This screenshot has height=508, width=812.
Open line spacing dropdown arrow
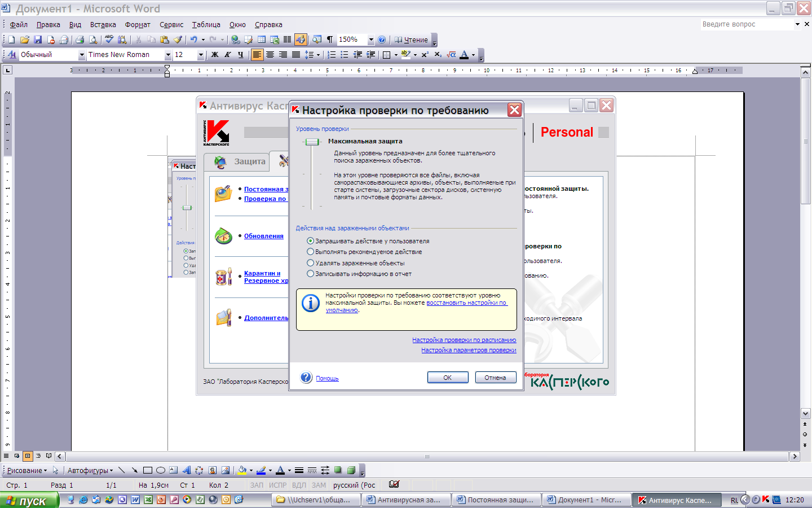click(318, 55)
